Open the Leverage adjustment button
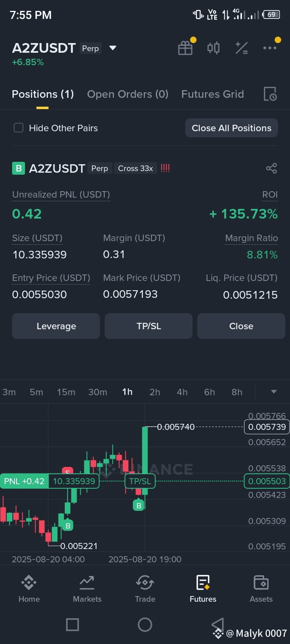 click(x=56, y=326)
